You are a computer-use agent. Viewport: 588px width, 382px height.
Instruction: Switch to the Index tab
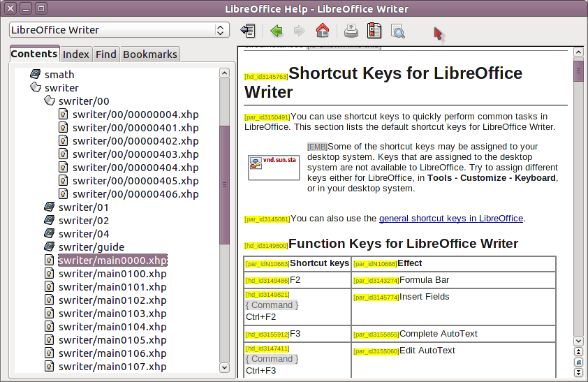tap(76, 54)
